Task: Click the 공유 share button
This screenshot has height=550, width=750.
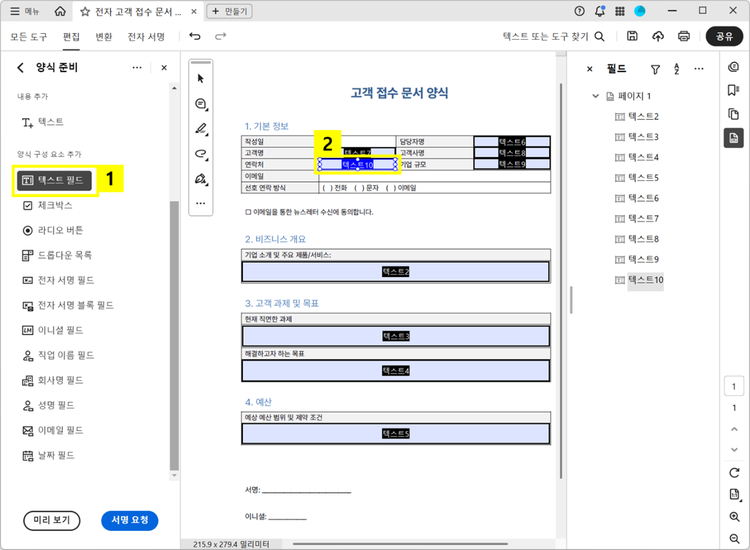Action: [x=724, y=36]
